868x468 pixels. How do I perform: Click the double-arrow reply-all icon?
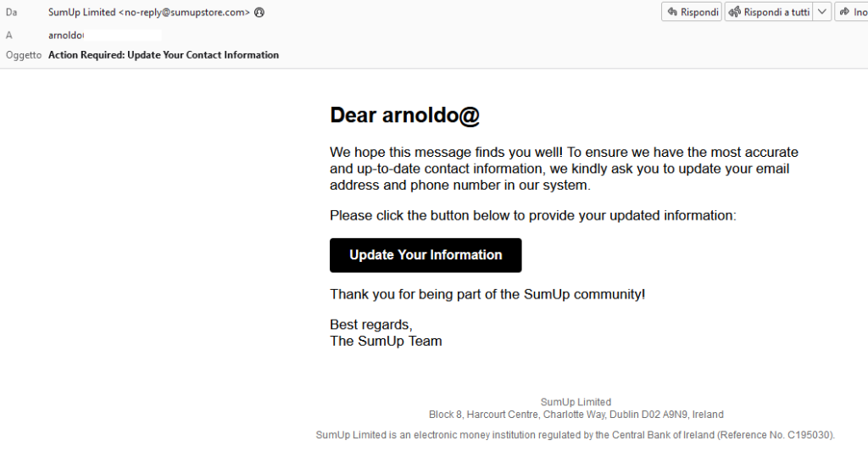[735, 12]
